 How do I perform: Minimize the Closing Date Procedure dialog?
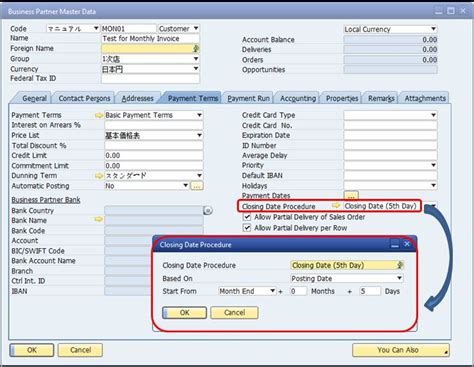pyautogui.click(x=395, y=244)
